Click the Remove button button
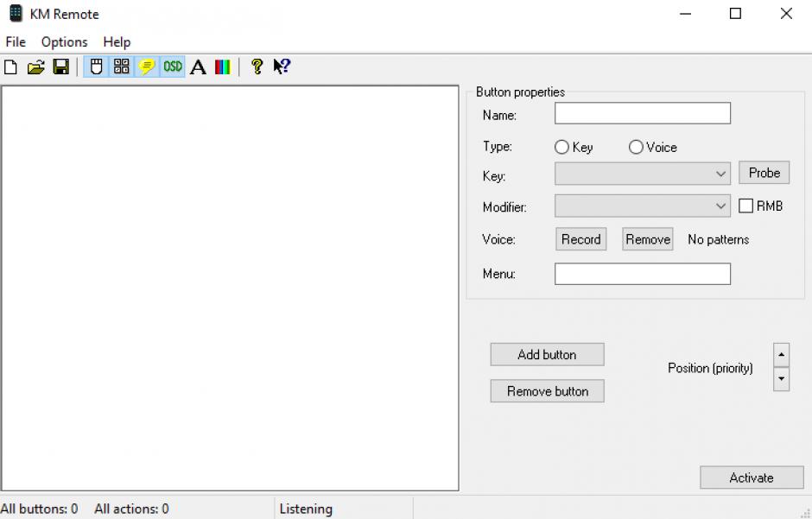The height and width of the screenshot is (519, 812). pyautogui.click(x=547, y=391)
